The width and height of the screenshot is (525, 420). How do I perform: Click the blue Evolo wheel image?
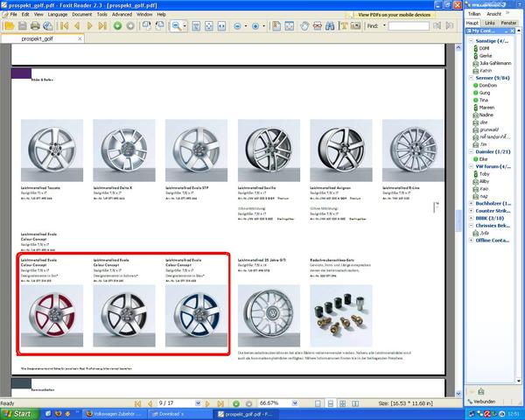(x=196, y=316)
